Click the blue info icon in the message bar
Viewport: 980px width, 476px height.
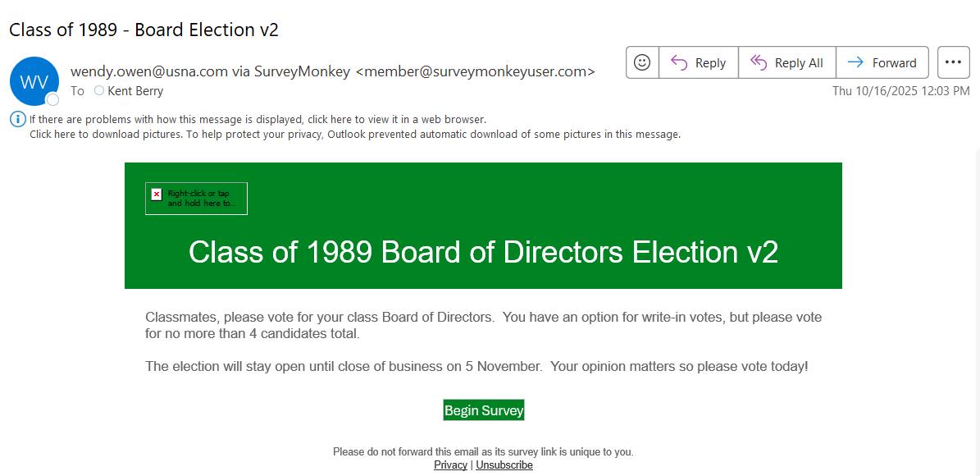(18, 119)
